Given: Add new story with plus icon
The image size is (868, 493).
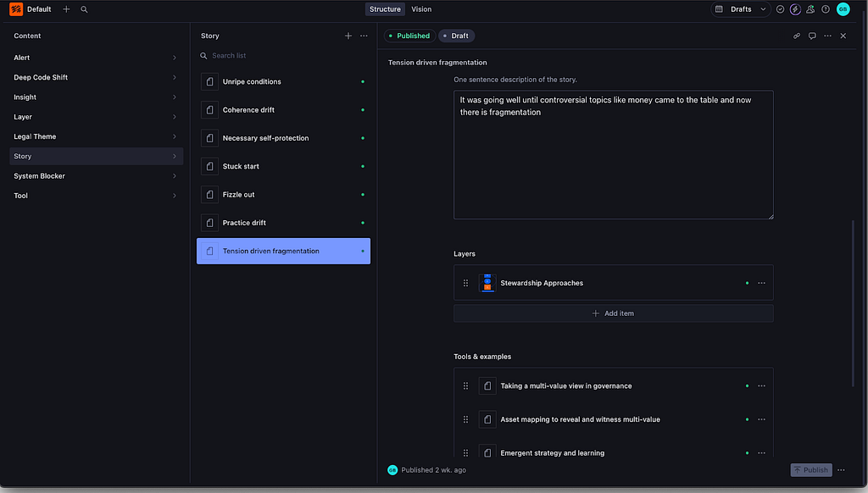Looking at the screenshot, I should point(348,36).
